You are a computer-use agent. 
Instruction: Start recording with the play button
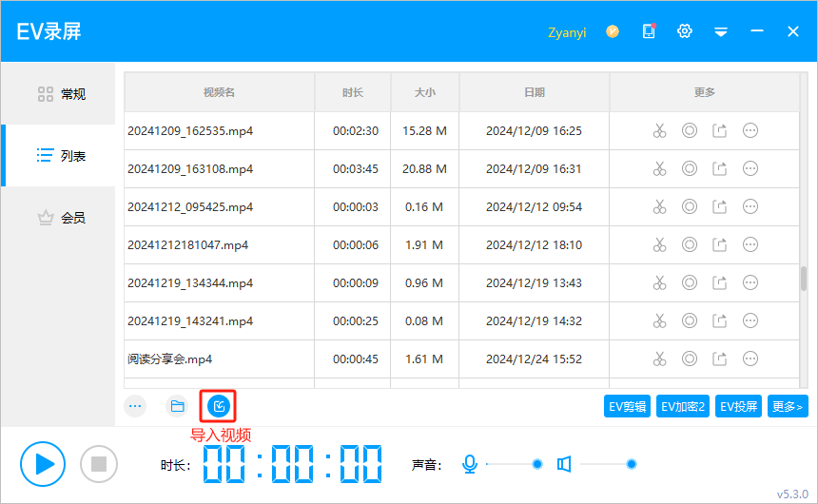[x=43, y=464]
